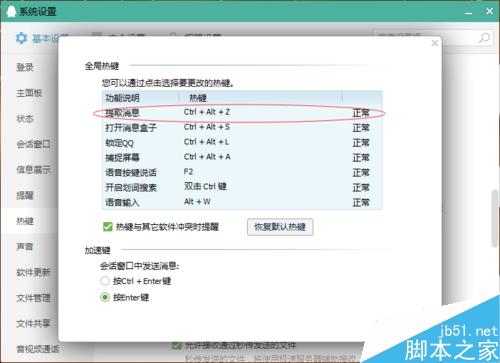Open the 软件更新 settings section
This screenshot has width=500, height=363.
34,272
